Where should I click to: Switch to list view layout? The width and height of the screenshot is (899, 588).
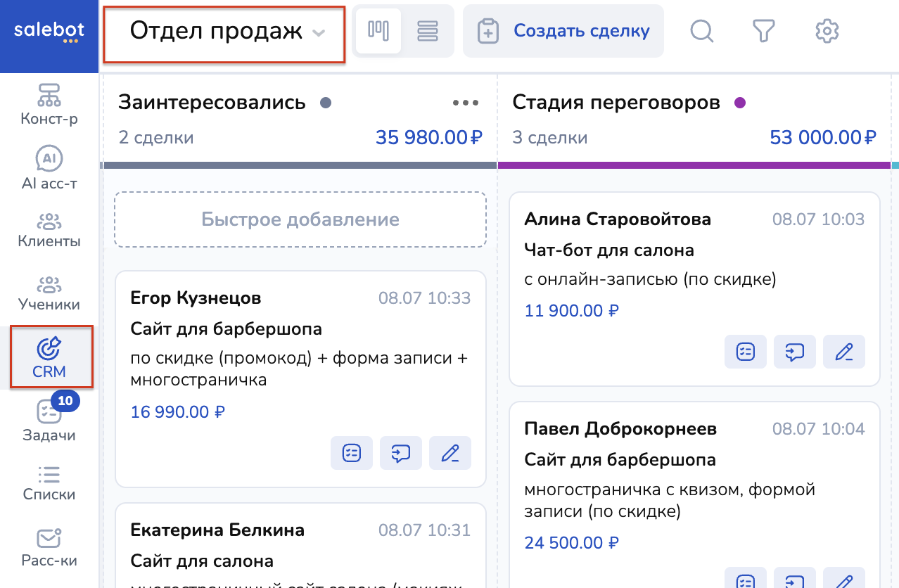pos(428,31)
